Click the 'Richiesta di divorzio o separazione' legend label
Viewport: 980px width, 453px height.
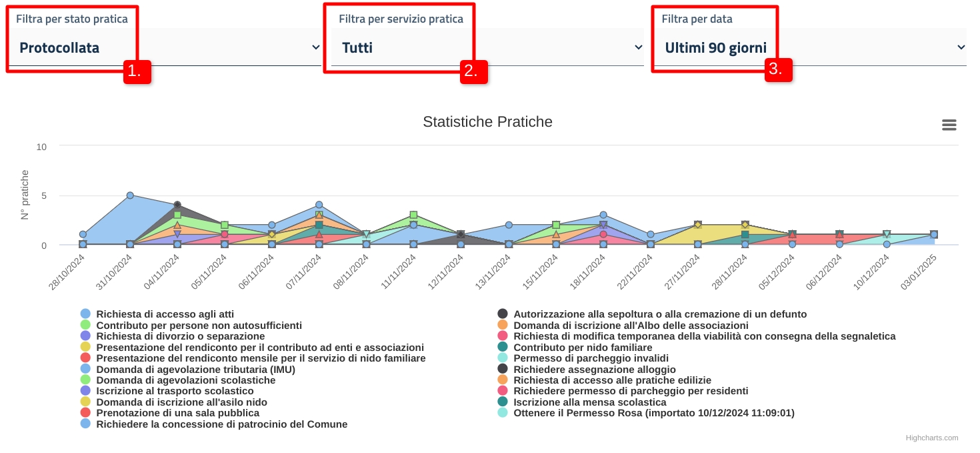pyautogui.click(x=180, y=336)
